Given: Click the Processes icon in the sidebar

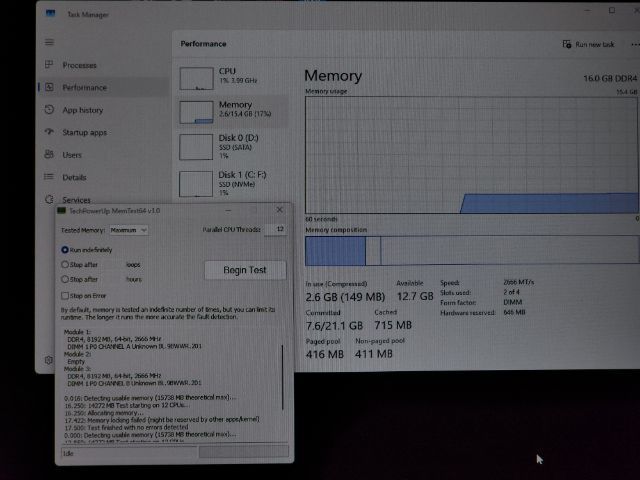Looking at the screenshot, I should click(49, 64).
